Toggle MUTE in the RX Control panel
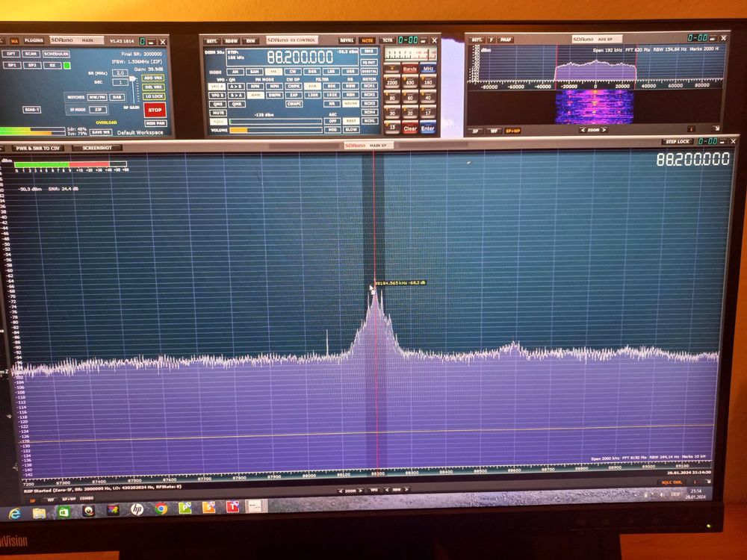The height and width of the screenshot is (560, 747). (x=220, y=113)
